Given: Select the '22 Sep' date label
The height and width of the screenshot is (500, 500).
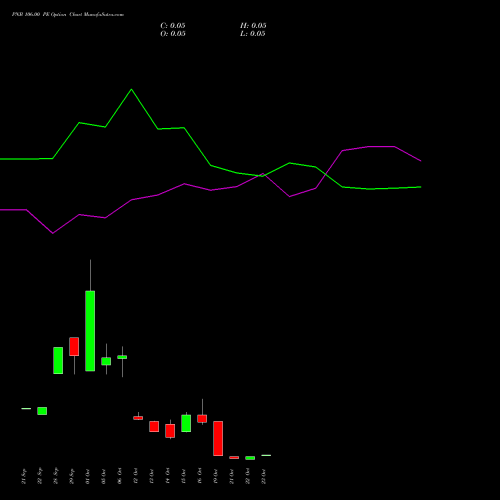Looking at the screenshot, I should pyautogui.click(x=40, y=476).
